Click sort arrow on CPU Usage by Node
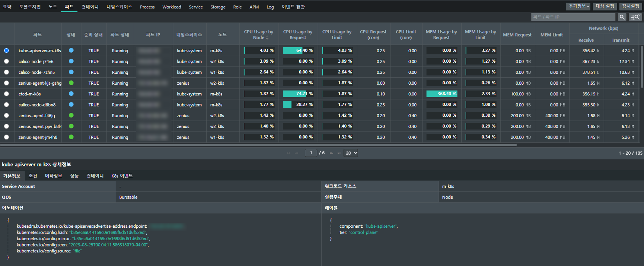This screenshot has height=266, width=644. tap(267, 38)
